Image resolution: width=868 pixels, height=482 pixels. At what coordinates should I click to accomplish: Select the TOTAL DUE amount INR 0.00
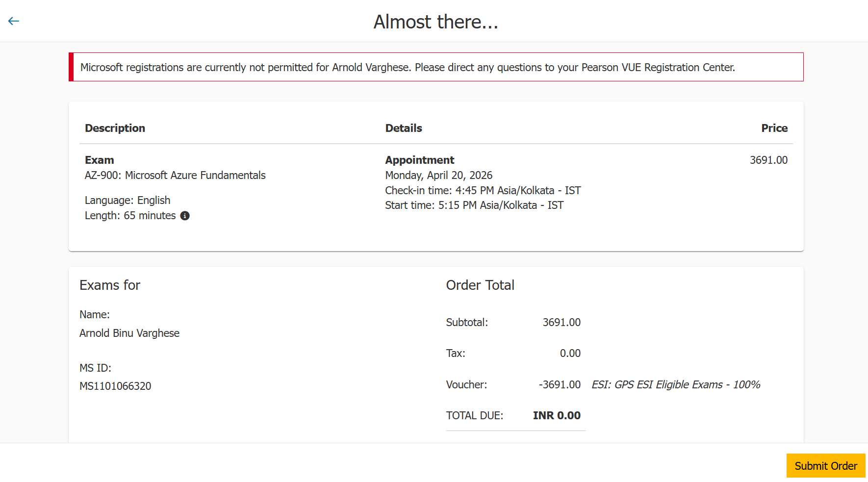point(557,416)
